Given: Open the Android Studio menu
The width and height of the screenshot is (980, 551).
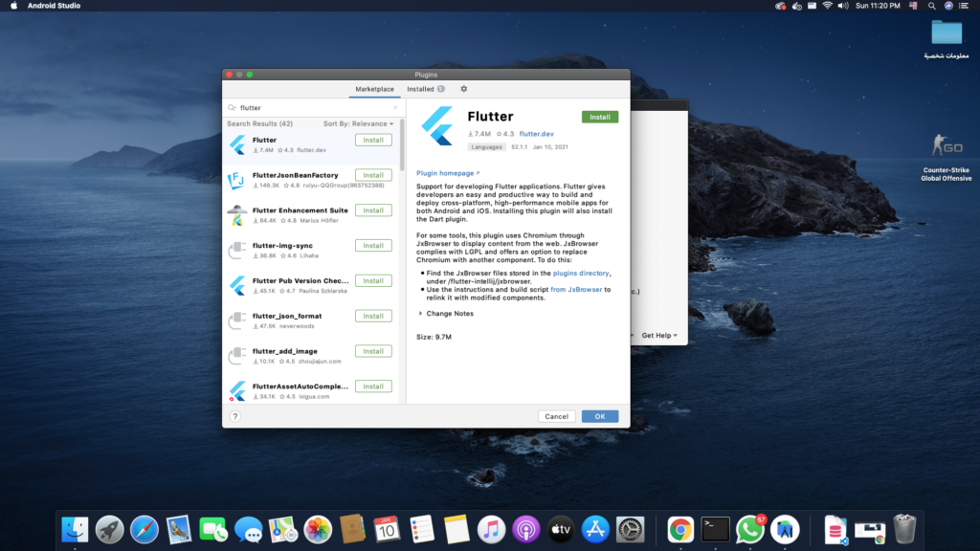Looking at the screenshot, I should tap(54, 6).
